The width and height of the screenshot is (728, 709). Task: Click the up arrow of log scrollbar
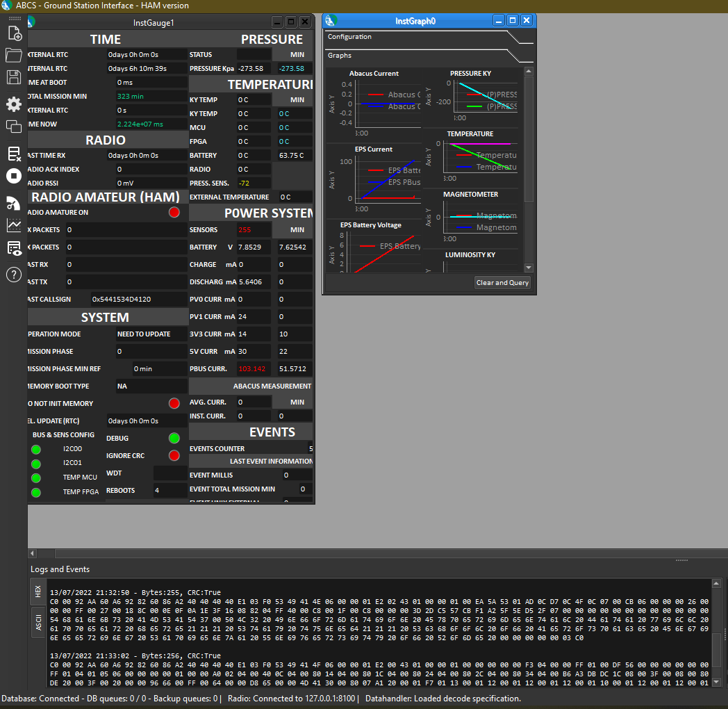[x=716, y=584]
